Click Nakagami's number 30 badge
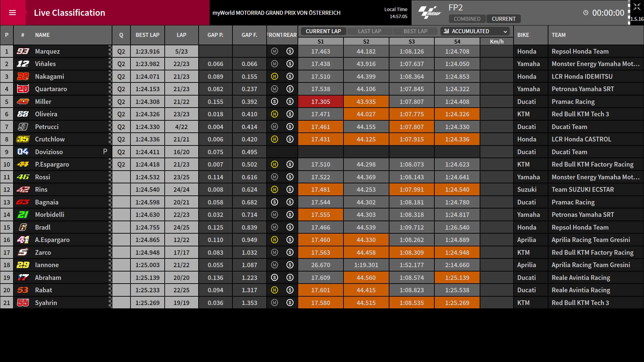This screenshot has height=362, width=644. pyautogui.click(x=23, y=76)
